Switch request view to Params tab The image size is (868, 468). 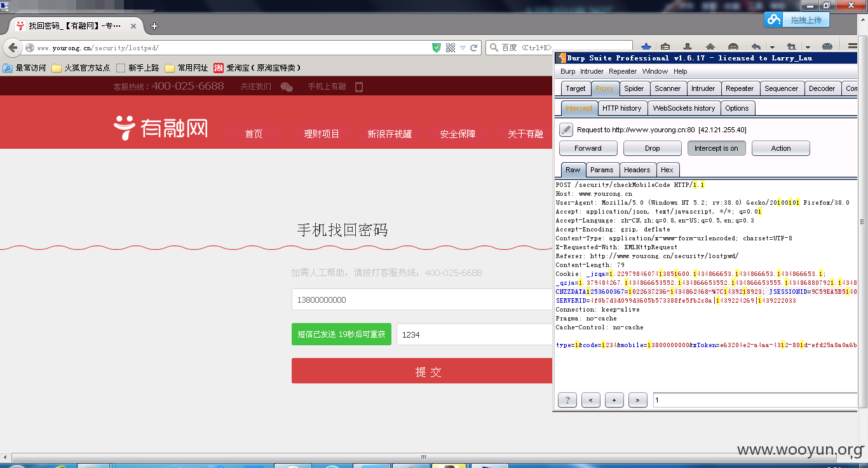601,170
